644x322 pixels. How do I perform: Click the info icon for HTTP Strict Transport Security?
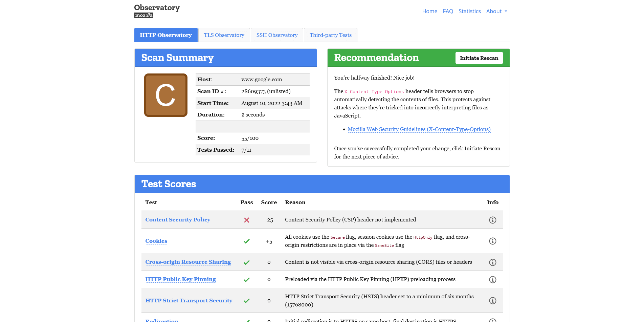pyautogui.click(x=493, y=300)
